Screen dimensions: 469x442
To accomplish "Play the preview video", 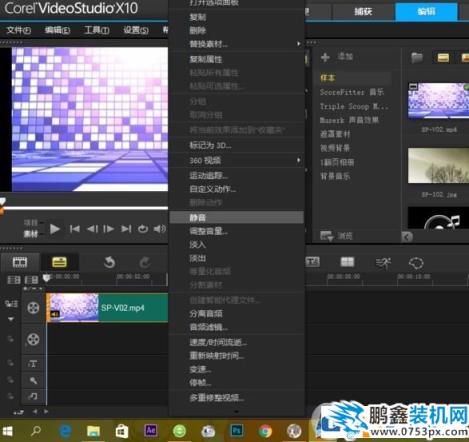I will tap(55, 229).
